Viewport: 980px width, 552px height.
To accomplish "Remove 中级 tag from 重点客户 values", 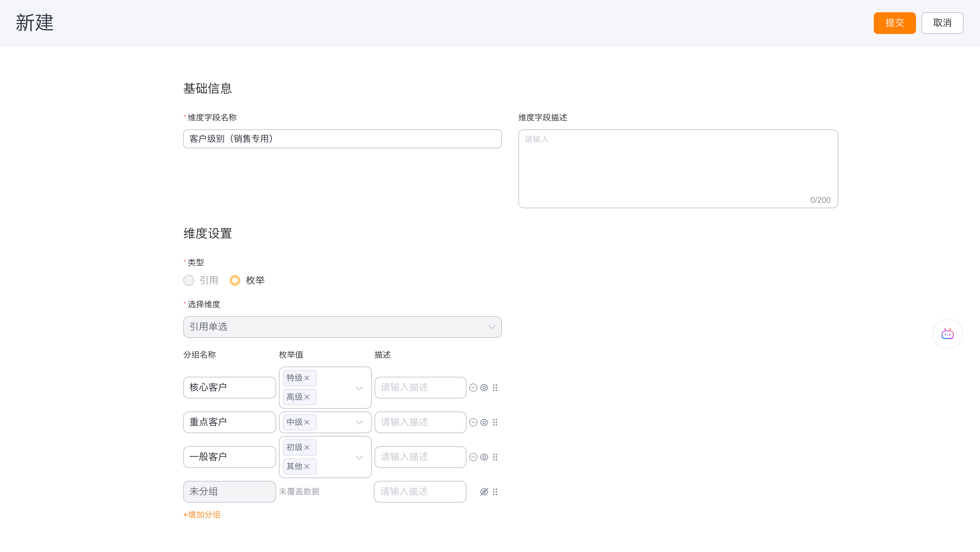I will [307, 422].
